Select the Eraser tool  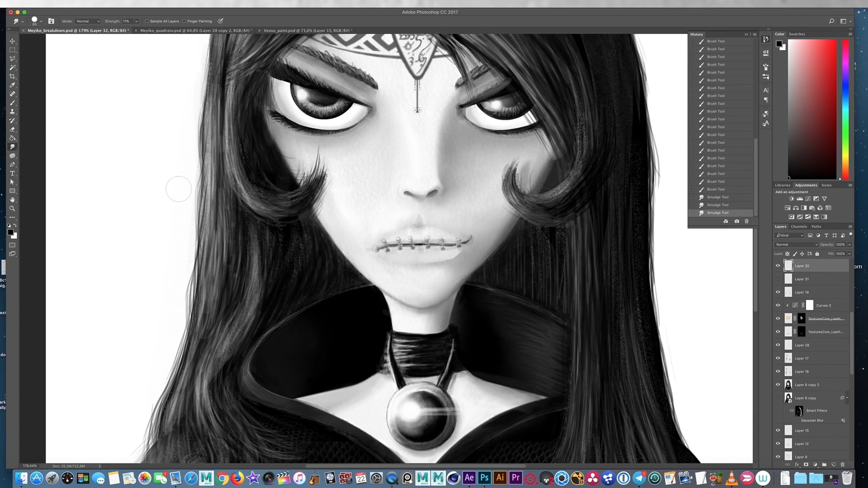pyautogui.click(x=12, y=129)
